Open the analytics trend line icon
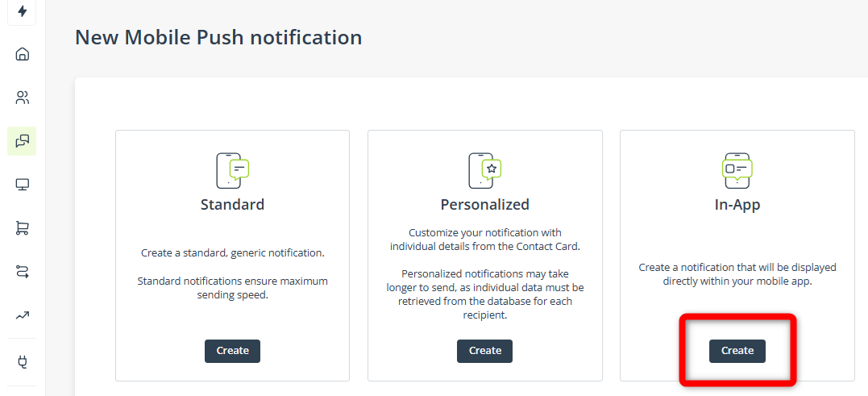 (22, 315)
